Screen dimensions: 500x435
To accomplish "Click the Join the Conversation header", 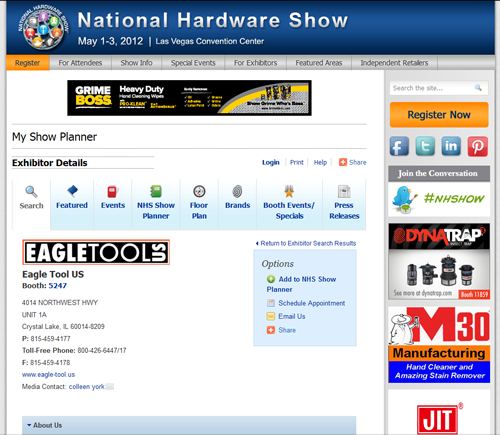I will [439, 173].
